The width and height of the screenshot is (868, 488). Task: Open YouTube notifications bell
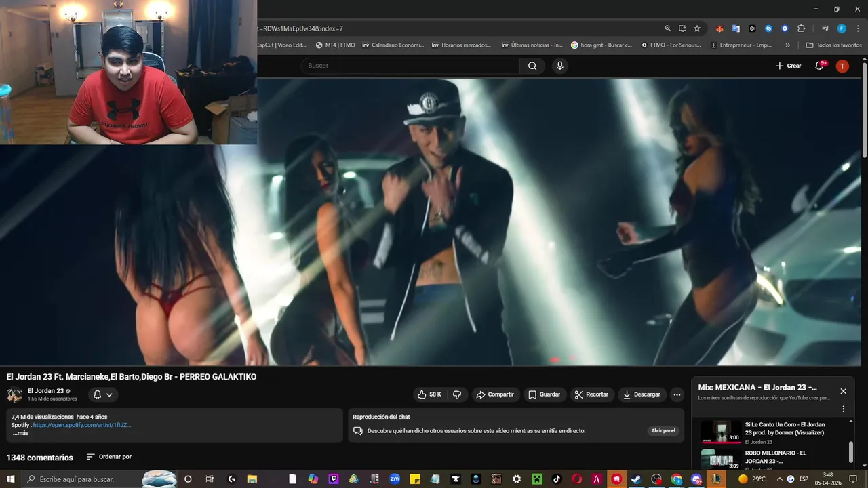pos(820,66)
